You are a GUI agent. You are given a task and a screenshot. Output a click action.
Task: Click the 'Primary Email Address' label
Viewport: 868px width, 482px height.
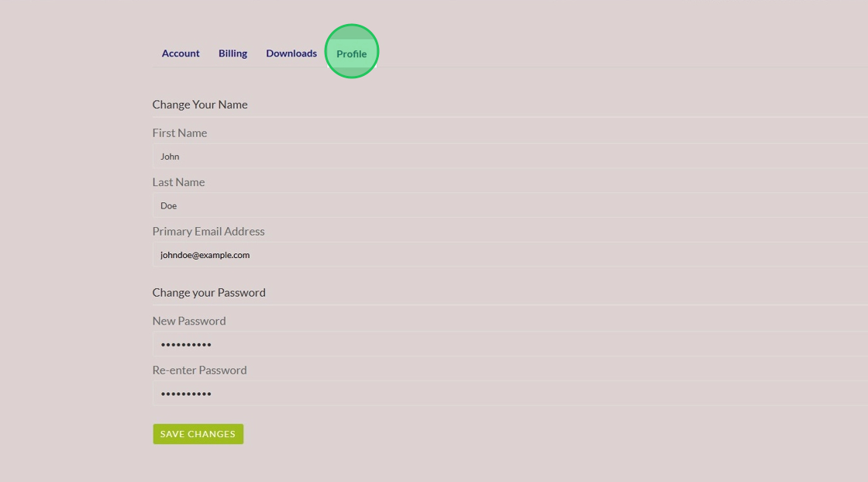click(x=208, y=232)
